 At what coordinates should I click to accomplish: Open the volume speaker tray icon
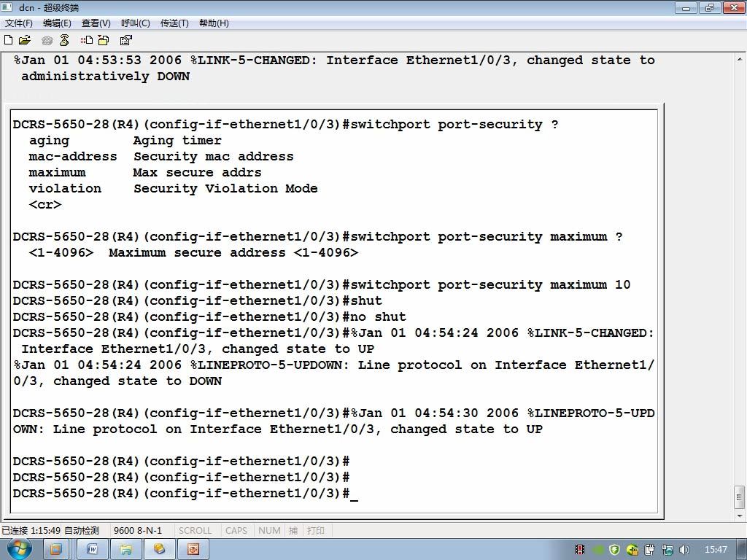684,550
